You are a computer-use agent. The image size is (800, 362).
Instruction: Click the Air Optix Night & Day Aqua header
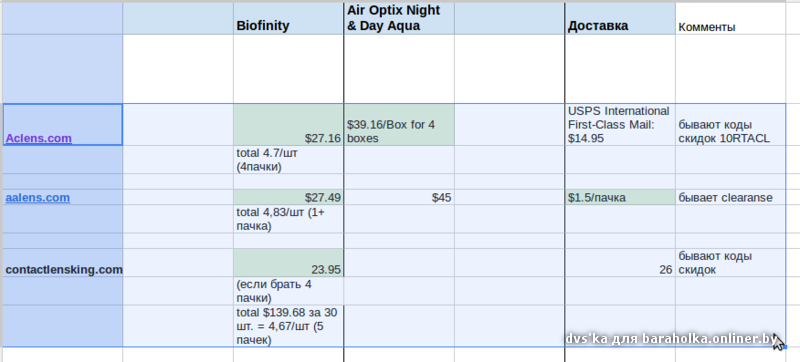point(399,19)
